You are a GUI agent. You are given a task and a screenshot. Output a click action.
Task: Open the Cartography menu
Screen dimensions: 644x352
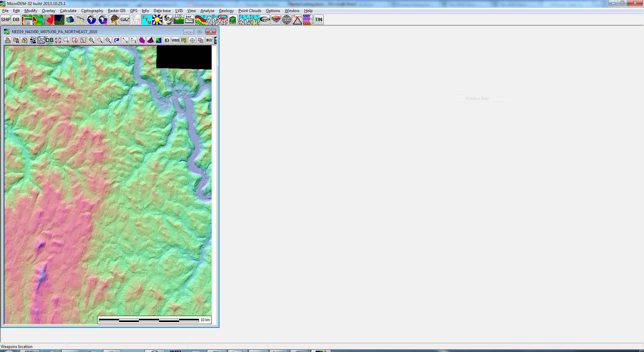[x=92, y=11]
